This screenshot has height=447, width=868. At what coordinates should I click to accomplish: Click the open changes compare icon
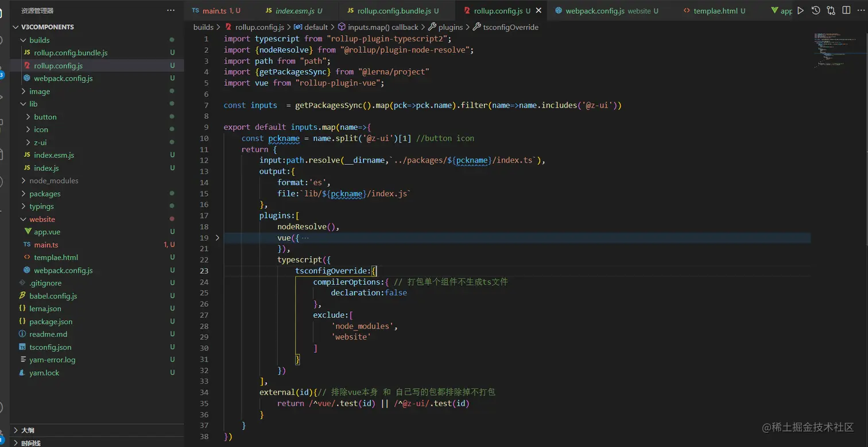point(831,10)
